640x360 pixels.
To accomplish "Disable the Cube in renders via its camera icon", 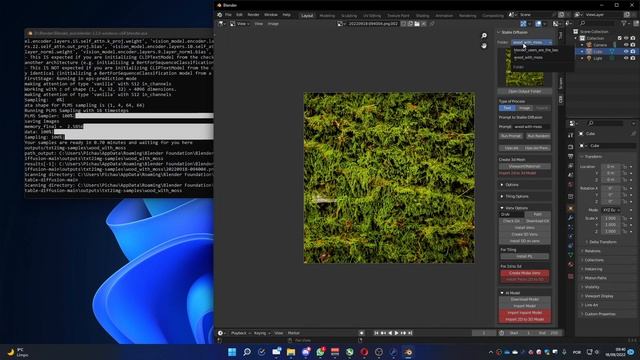I will click(633, 51).
